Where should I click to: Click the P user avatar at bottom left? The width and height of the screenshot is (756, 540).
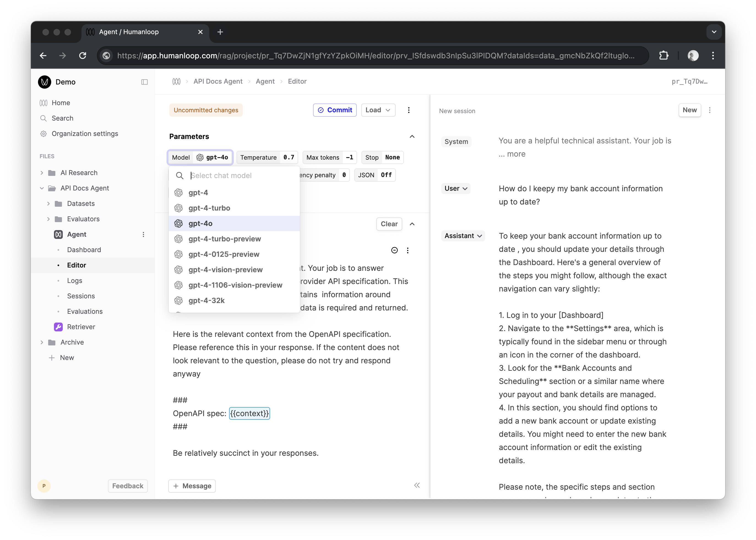point(44,486)
